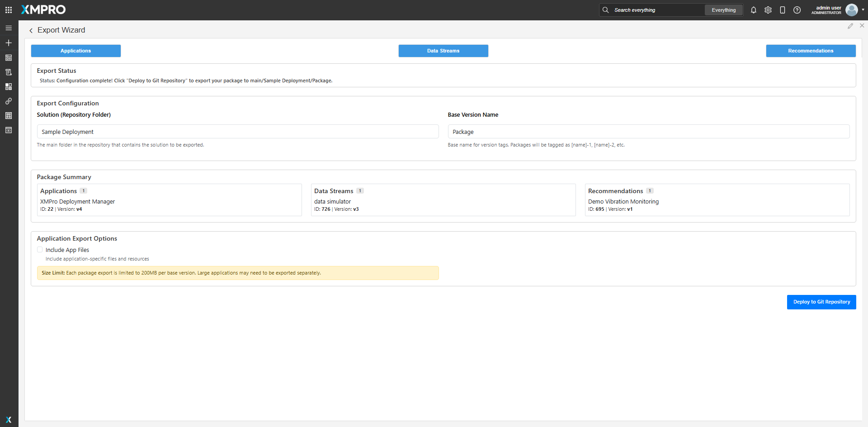Open the chain link icon in sidebar
This screenshot has height=427, width=868.
9,101
